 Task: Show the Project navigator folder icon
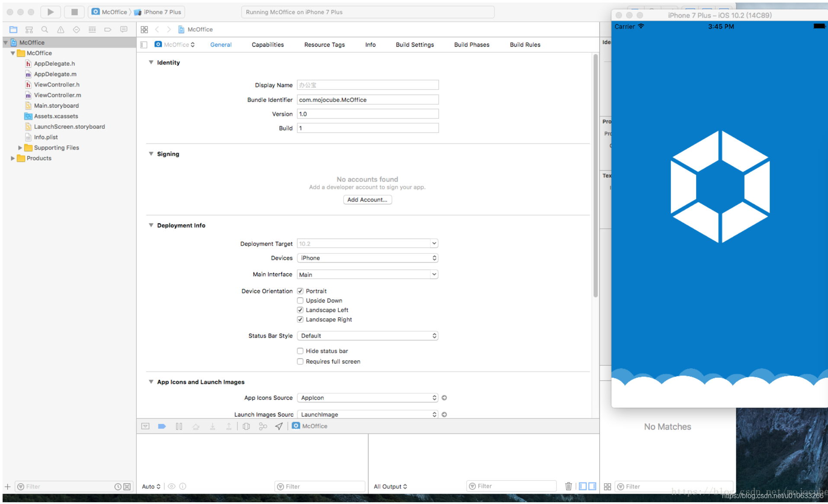(13, 29)
